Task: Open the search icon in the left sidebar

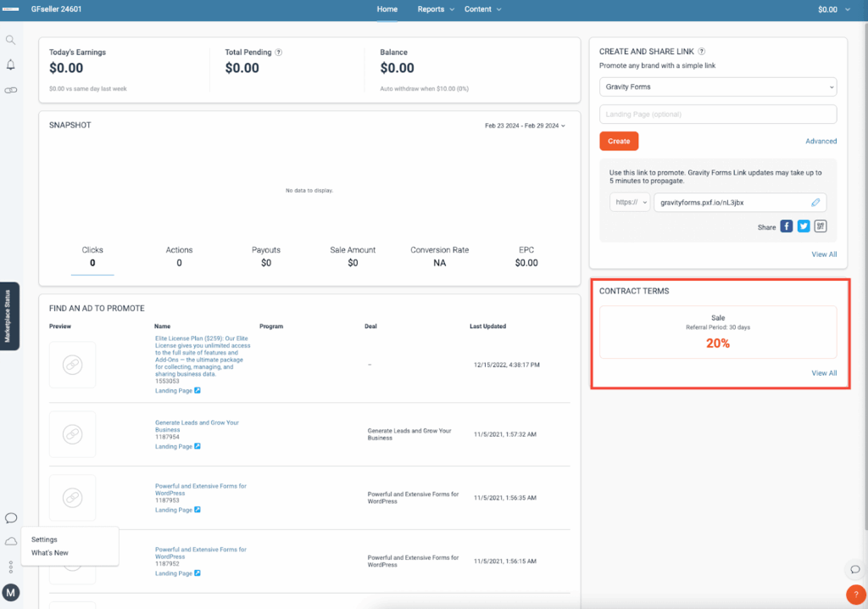Action: click(10, 40)
